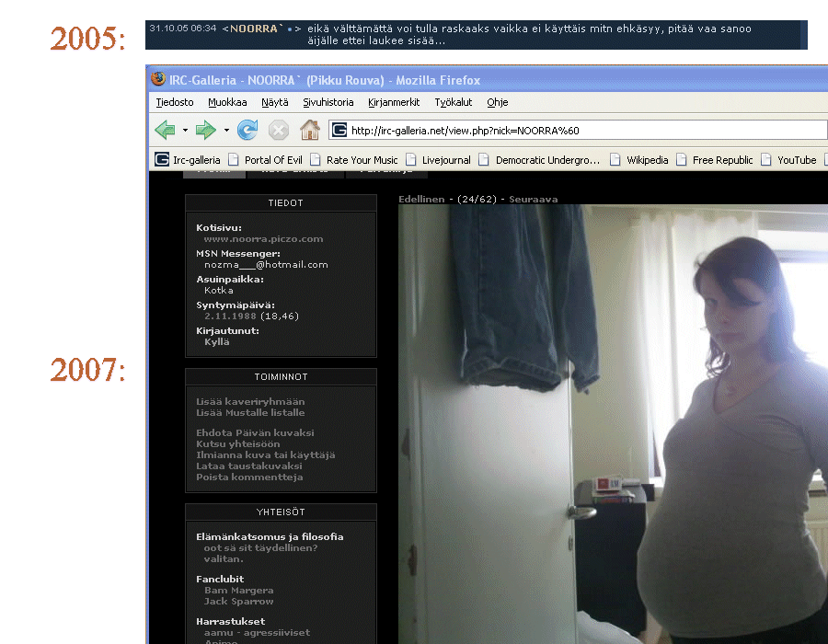Open the Työkalut menu
828x644 pixels.
454,102
